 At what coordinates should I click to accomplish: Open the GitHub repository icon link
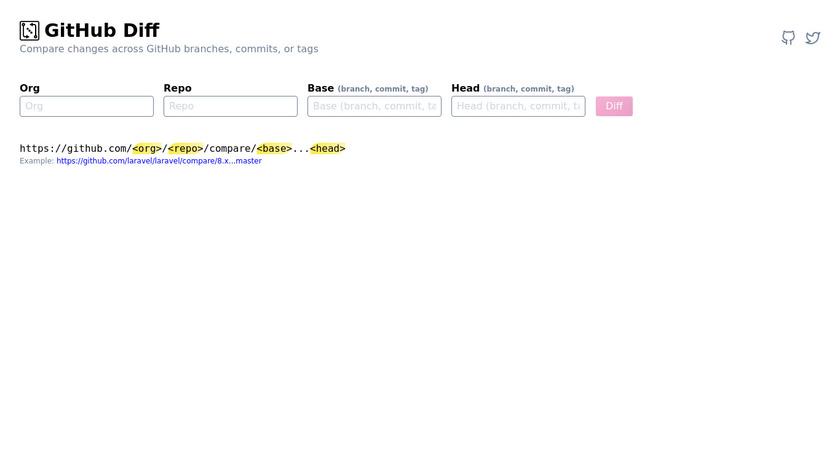tap(788, 38)
